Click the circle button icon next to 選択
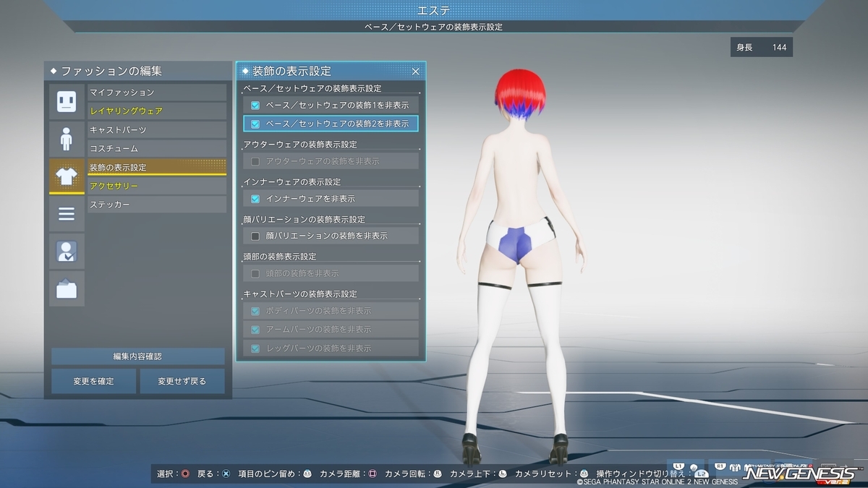 185,474
